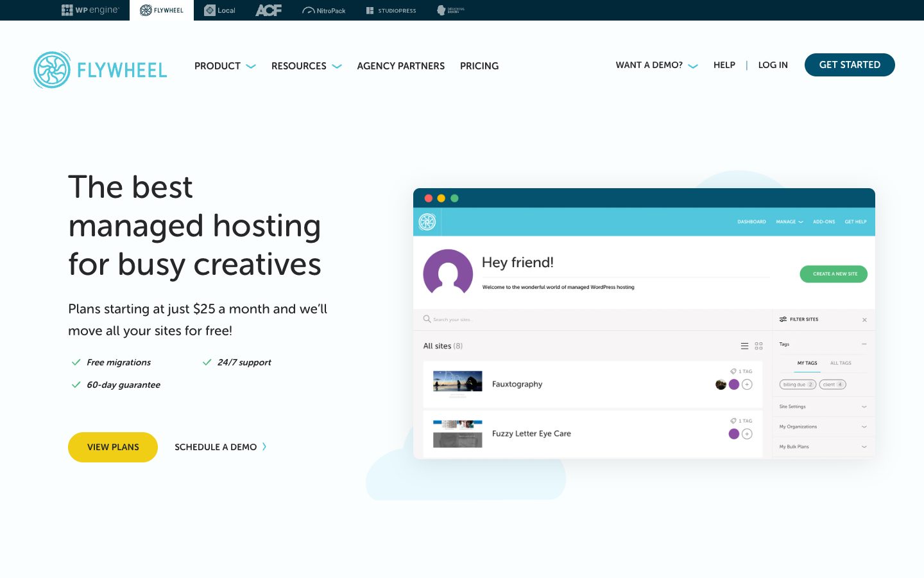Open the WP Engine brand link
The width and height of the screenshot is (924, 578).
[90, 10]
